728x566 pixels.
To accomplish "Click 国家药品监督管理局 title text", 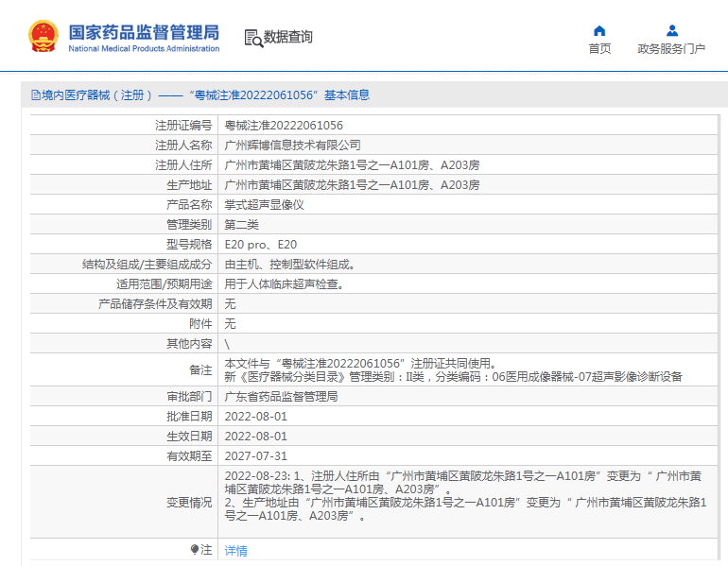I will [x=144, y=32].
